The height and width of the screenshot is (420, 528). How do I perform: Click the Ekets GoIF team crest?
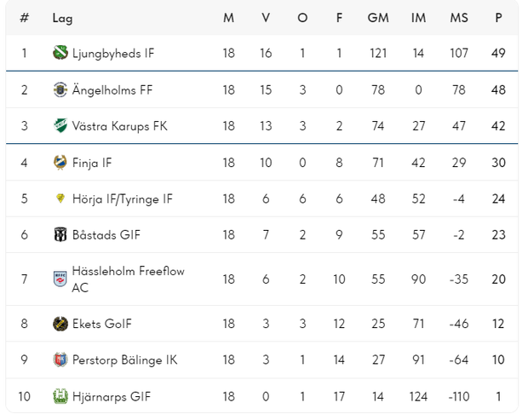60,324
